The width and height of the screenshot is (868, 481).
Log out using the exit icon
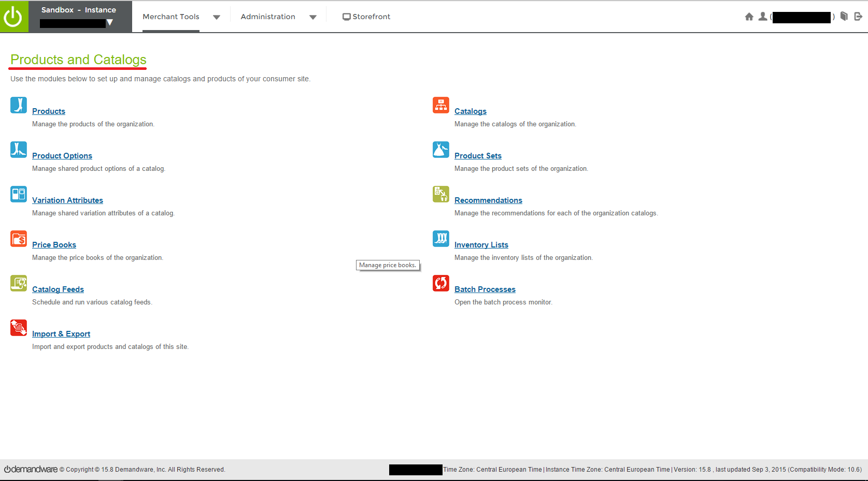click(858, 17)
